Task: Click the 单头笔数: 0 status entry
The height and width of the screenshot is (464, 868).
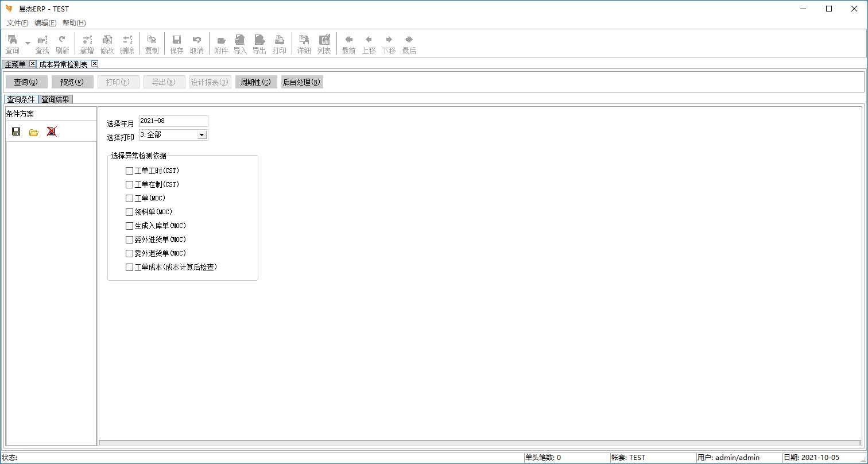Action: pyautogui.click(x=543, y=458)
